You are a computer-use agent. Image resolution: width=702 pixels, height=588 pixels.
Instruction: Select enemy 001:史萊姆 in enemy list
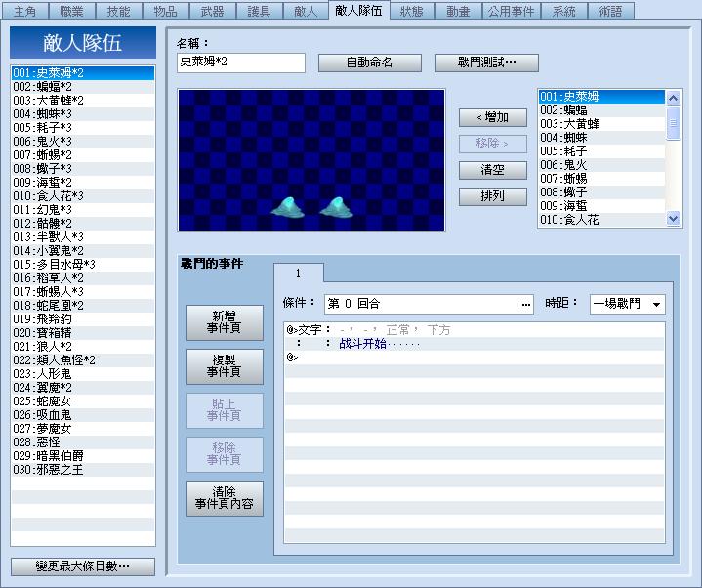pyautogui.click(x=601, y=97)
